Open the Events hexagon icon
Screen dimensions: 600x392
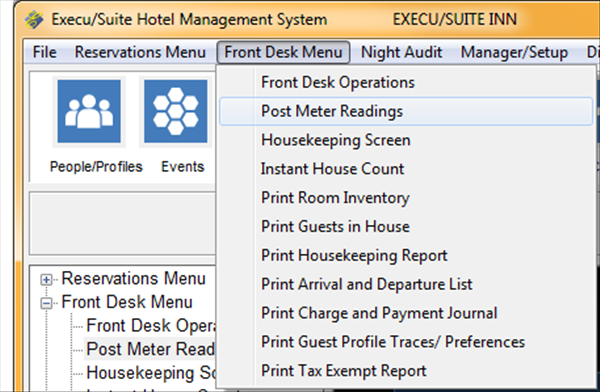pos(176,111)
